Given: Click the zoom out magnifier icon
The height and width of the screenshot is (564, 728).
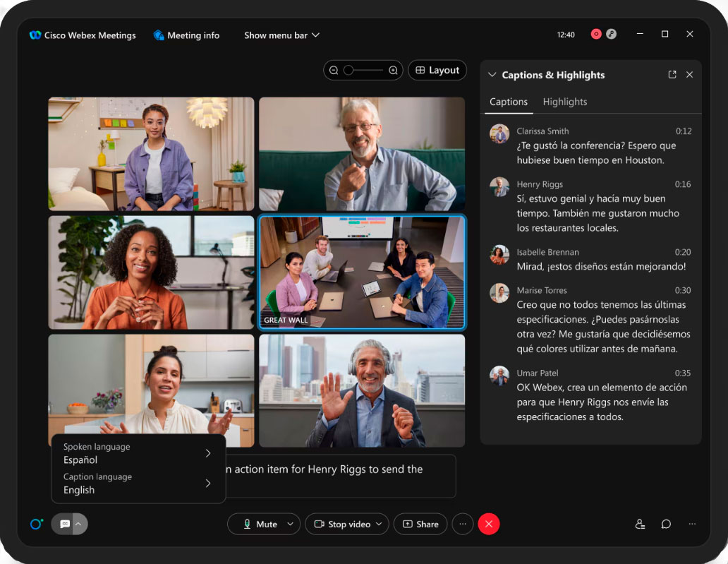Looking at the screenshot, I should point(334,70).
